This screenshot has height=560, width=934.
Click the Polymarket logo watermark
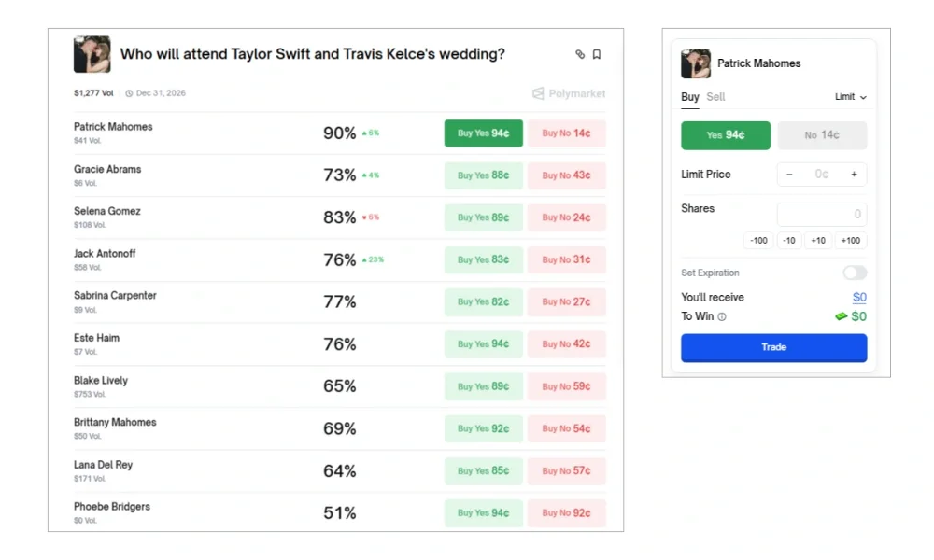pos(568,93)
